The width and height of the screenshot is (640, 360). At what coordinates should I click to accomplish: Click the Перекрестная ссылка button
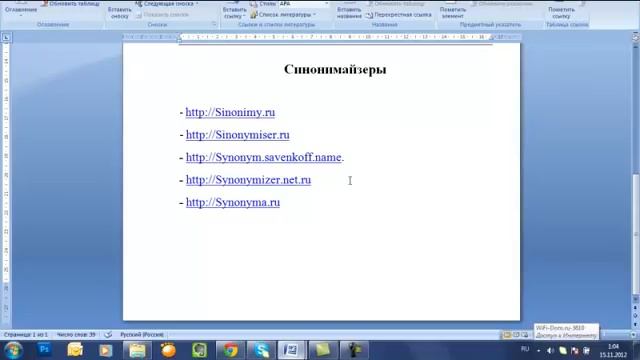pyautogui.click(x=398, y=15)
